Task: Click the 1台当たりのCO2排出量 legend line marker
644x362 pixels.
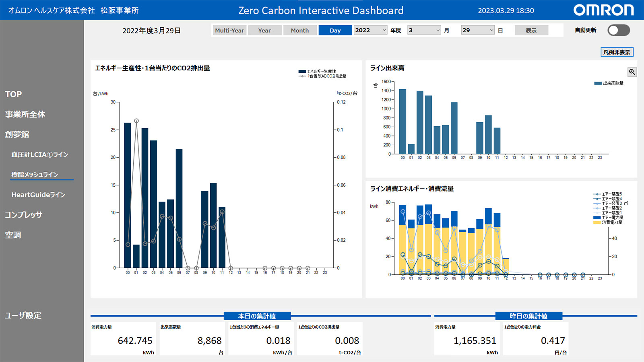Action: click(302, 76)
